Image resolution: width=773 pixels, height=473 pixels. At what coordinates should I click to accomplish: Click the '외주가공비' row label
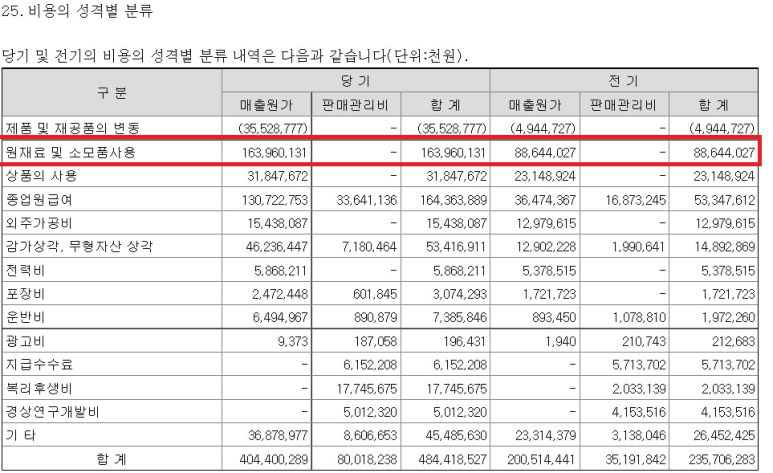click(39, 223)
